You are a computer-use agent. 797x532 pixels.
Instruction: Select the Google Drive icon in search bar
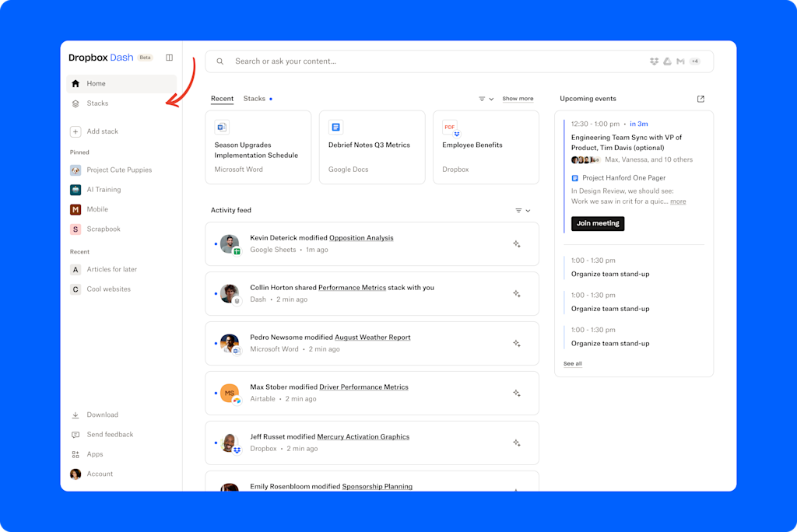(667, 61)
